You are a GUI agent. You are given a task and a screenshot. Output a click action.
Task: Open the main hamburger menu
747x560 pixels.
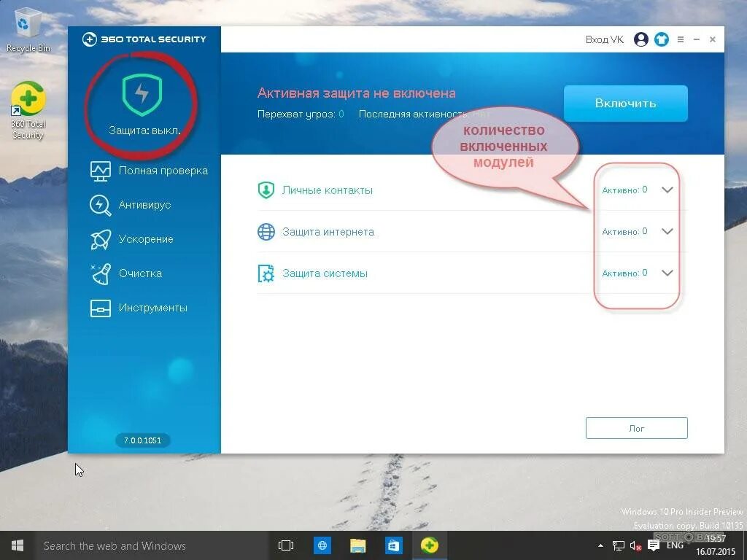[681, 39]
